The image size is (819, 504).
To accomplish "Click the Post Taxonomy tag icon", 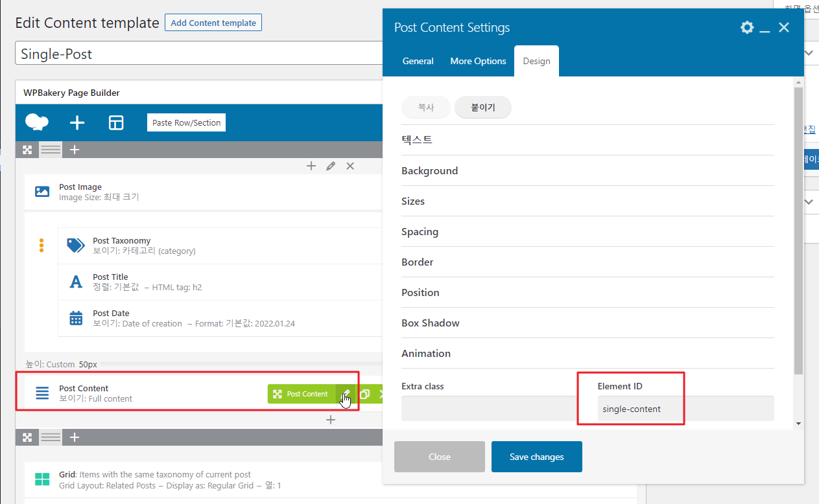I will 76,246.
